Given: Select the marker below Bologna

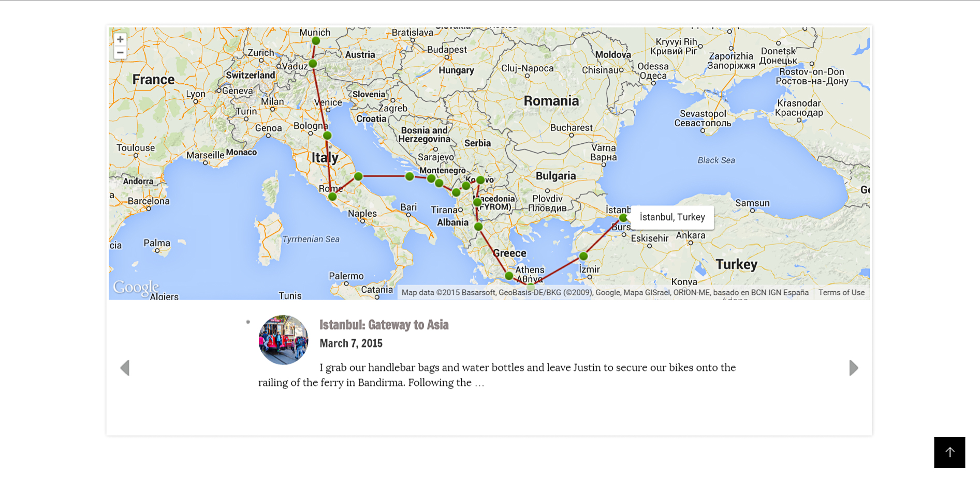Looking at the screenshot, I should (327, 136).
